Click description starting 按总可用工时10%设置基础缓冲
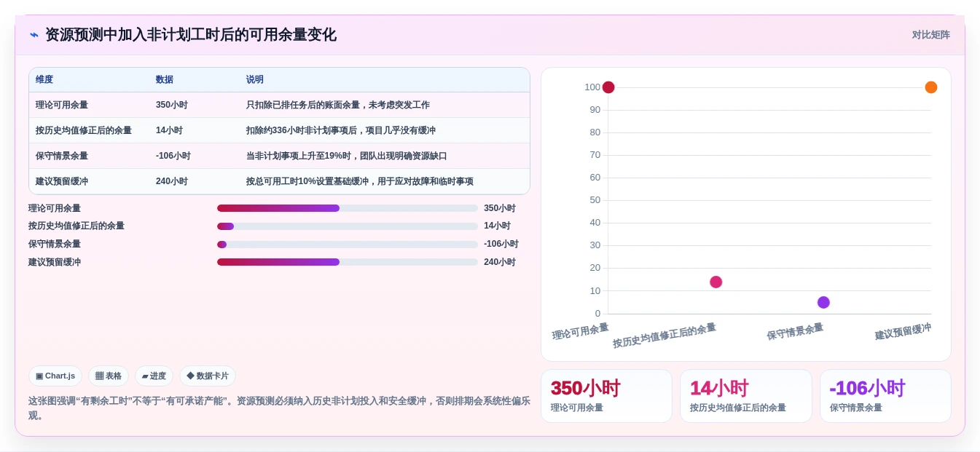Image resolution: width=980 pixels, height=452 pixels. [x=360, y=182]
